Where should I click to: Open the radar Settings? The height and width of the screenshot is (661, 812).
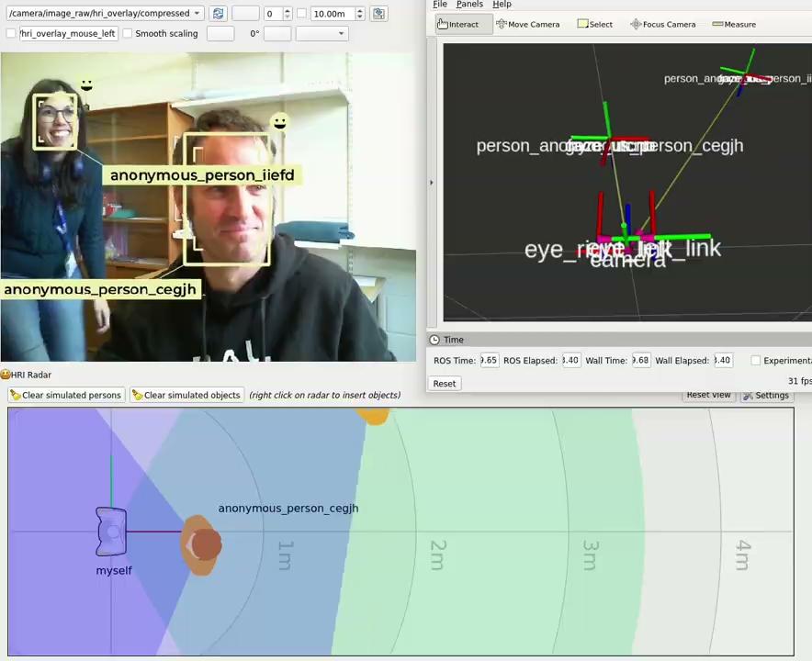pos(766,396)
